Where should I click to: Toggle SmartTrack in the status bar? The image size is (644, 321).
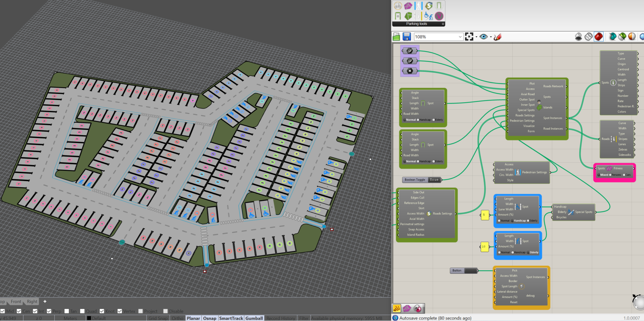[x=231, y=318]
